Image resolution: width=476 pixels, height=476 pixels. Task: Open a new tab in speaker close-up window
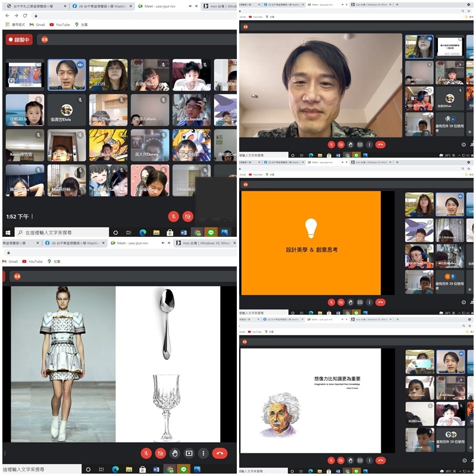click(x=397, y=5)
